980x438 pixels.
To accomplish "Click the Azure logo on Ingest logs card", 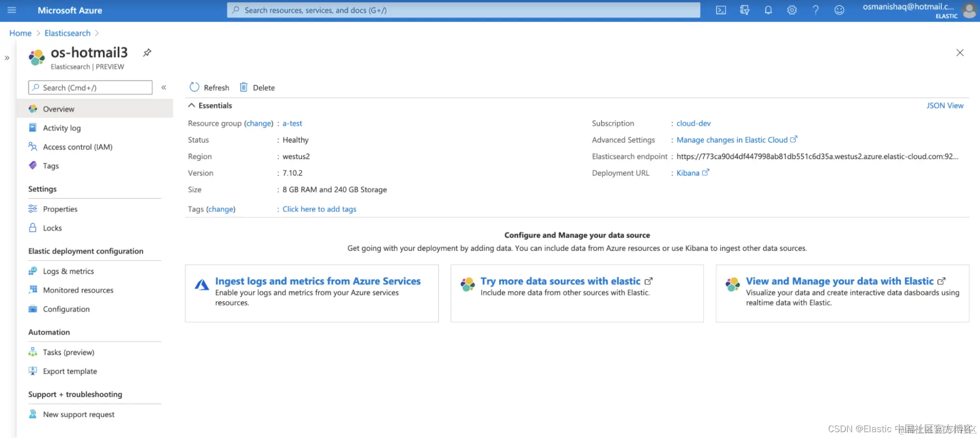I will click(202, 284).
